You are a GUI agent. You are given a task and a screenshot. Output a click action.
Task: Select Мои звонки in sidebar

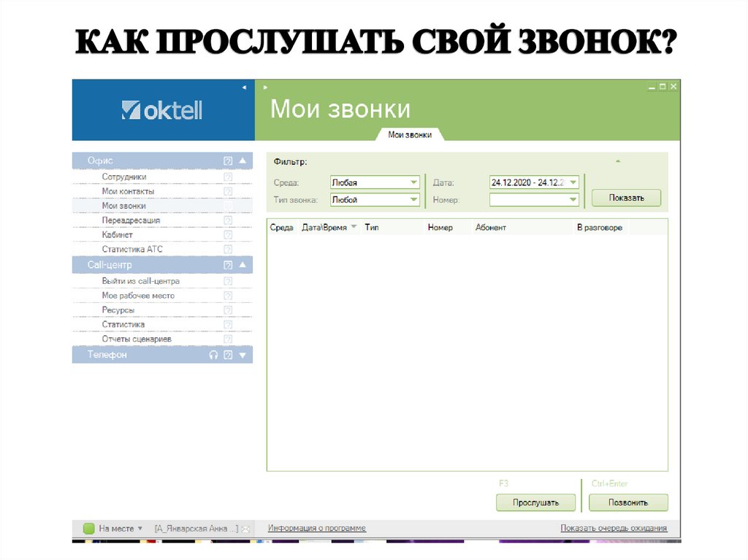point(124,206)
